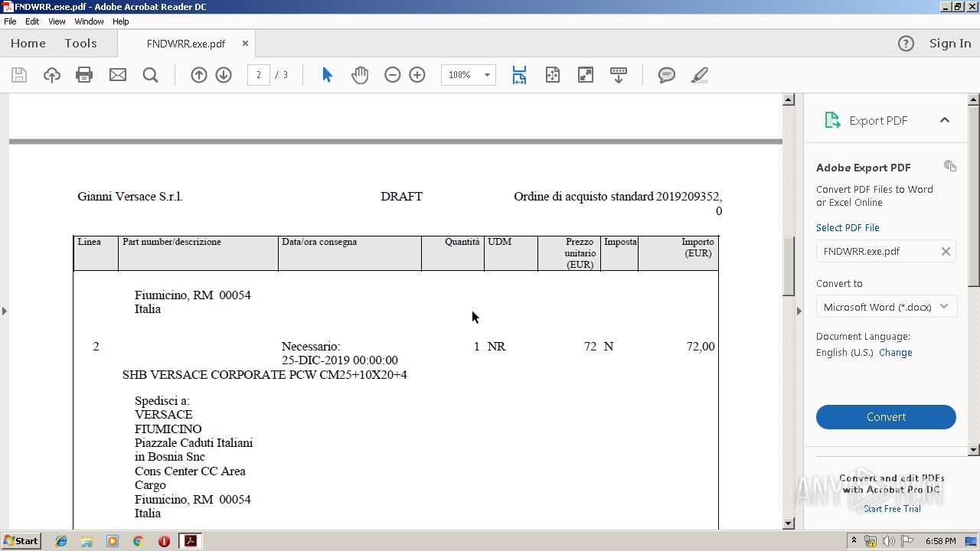Launch Internet Explorer from taskbar

(x=61, y=541)
